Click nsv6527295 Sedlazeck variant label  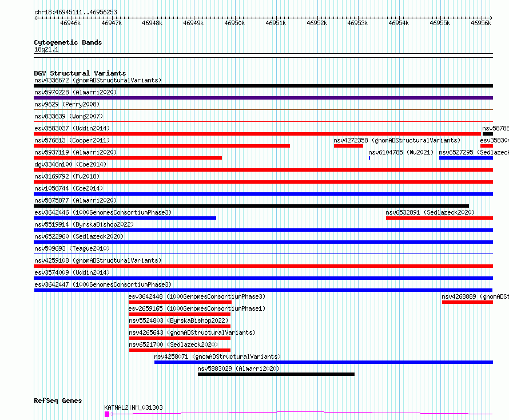474,152
